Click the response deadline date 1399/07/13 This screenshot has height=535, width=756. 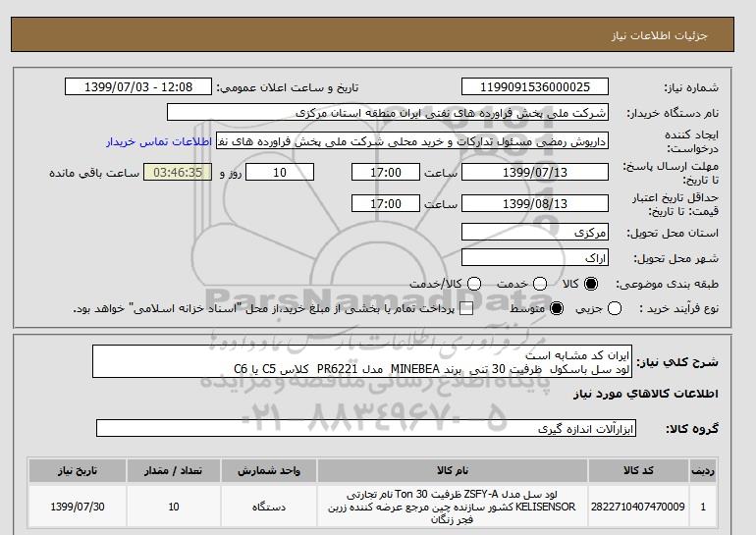point(535,172)
